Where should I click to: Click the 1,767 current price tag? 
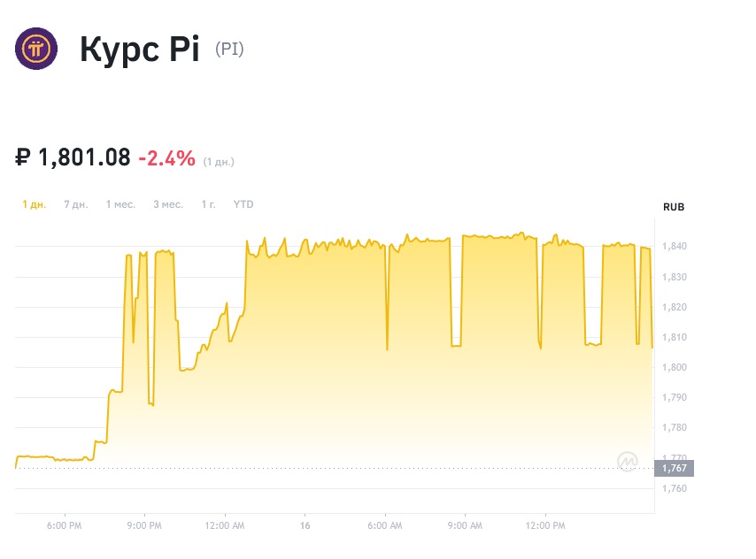(675, 468)
